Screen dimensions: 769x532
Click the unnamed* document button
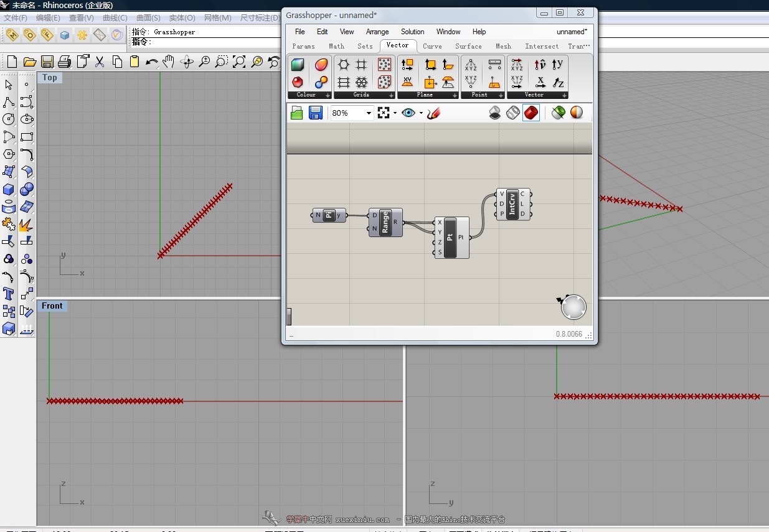(x=572, y=32)
